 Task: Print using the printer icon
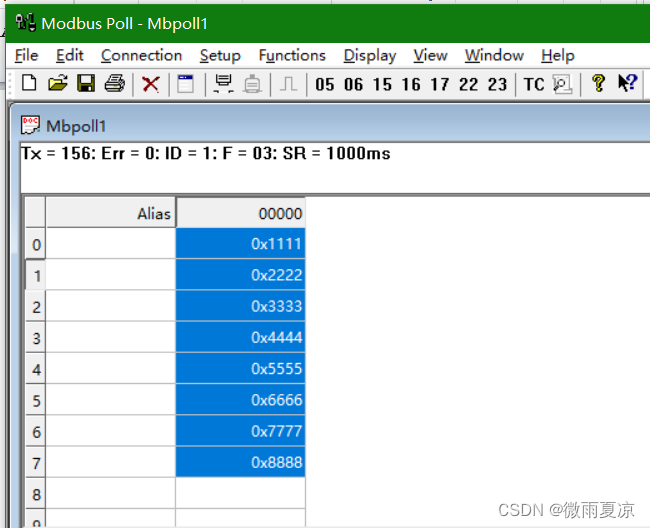click(115, 83)
